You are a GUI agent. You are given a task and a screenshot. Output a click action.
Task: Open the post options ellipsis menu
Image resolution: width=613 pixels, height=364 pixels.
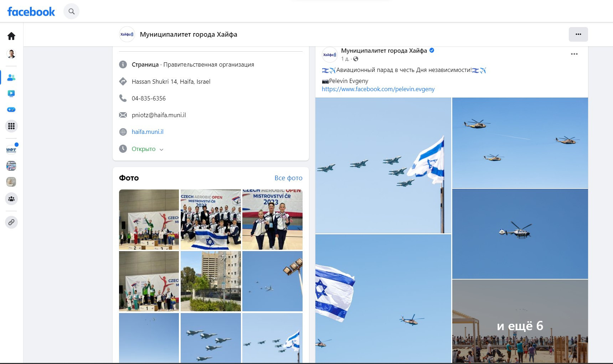click(574, 54)
